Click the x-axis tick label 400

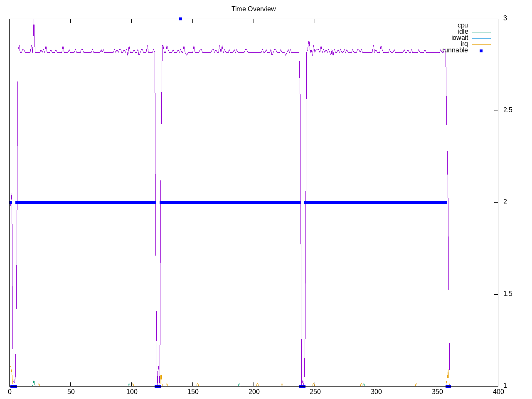pos(498,392)
